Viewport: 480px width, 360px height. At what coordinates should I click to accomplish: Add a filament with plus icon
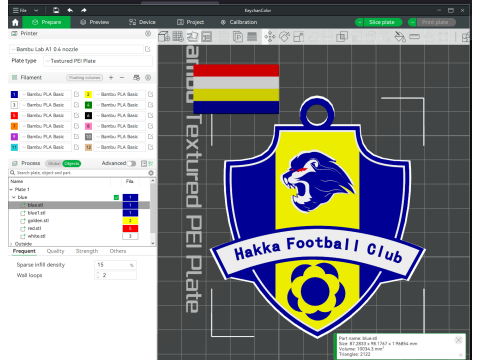[111, 77]
